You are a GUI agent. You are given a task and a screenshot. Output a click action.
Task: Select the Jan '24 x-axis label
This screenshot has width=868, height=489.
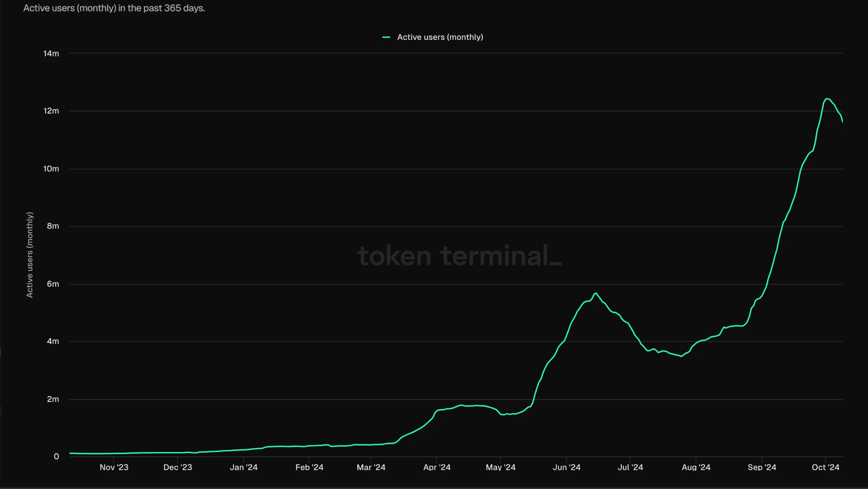tap(243, 467)
